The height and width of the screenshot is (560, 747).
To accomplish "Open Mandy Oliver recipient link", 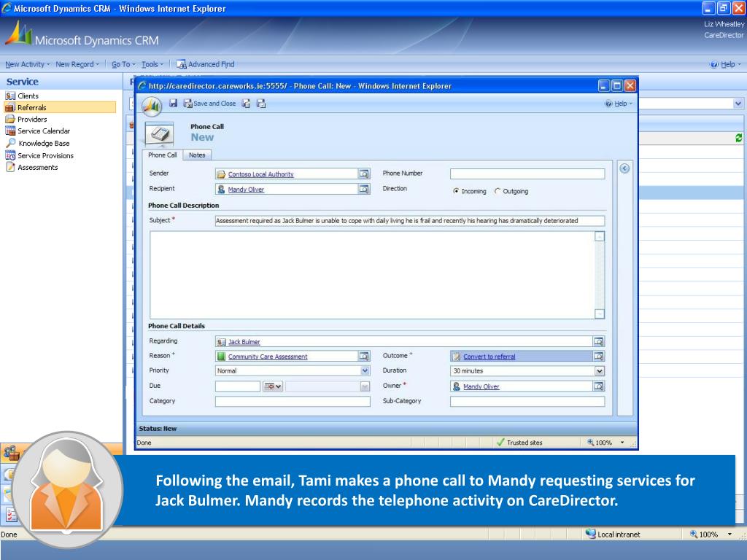I will (x=246, y=190).
